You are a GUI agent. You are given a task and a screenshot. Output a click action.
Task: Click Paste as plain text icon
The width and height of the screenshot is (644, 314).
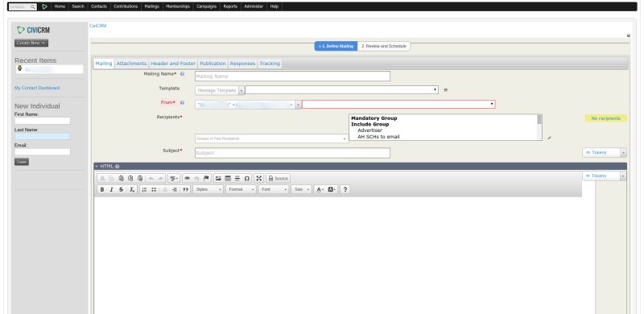coord(130,179)
